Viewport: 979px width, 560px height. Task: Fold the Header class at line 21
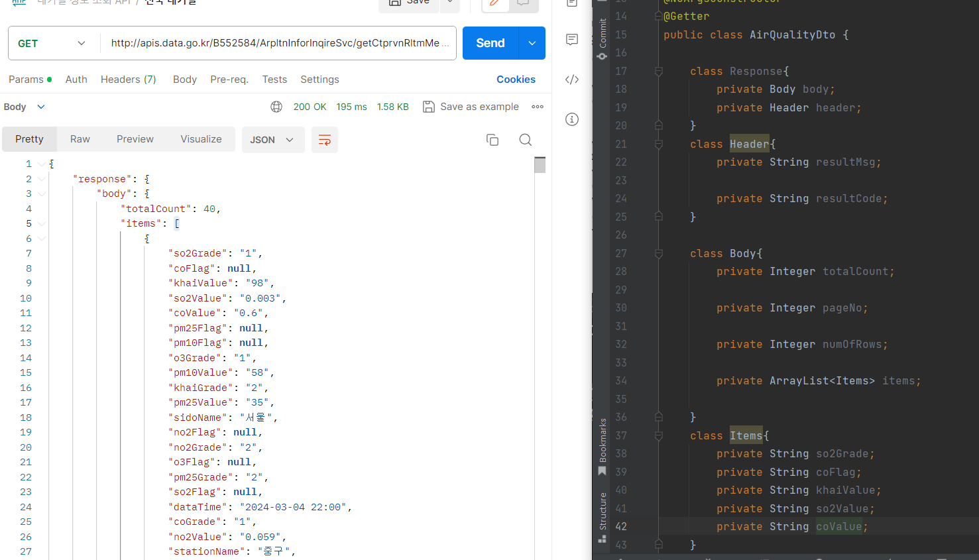click(658, 144)
